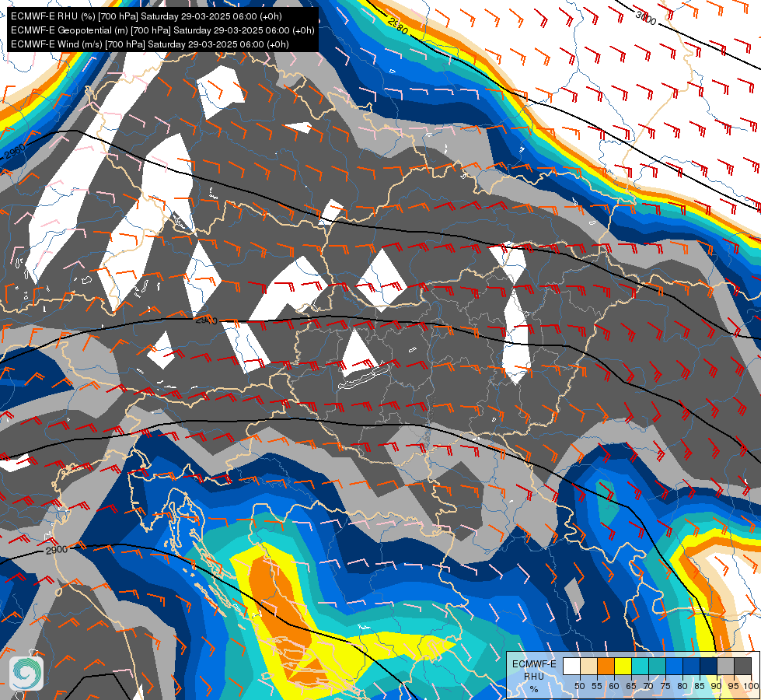Click the legend tick label 60
The image size is (761, 700).
(614, 686)
